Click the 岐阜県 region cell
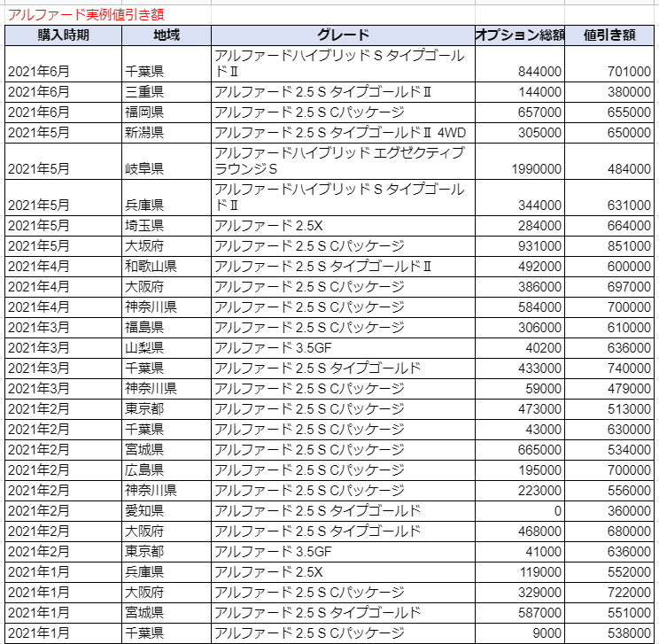 167,161
